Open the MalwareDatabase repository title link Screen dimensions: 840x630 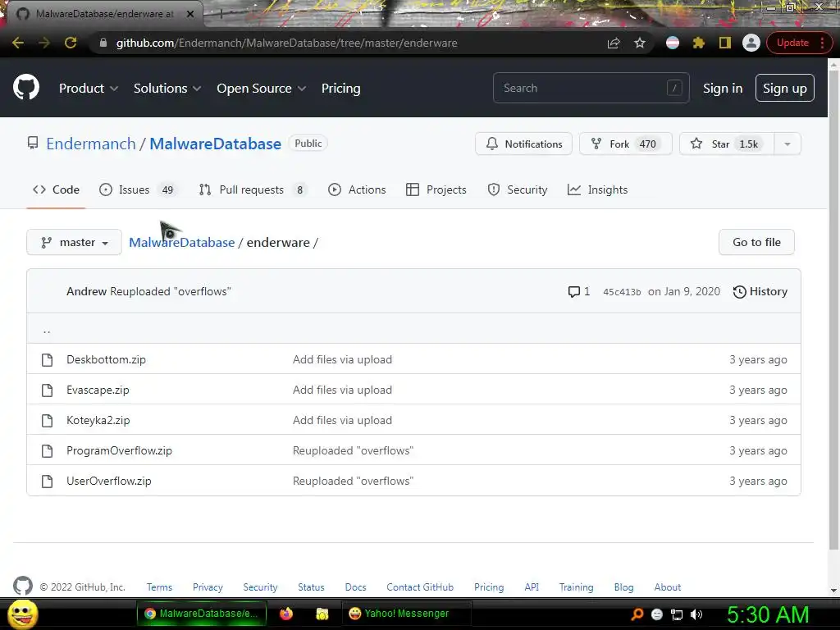216,144
